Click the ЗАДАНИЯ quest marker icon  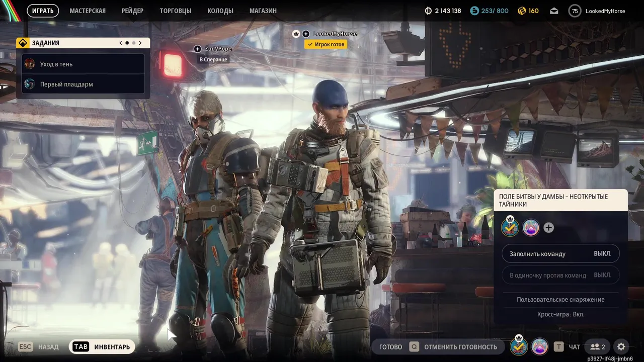point(22,43)
